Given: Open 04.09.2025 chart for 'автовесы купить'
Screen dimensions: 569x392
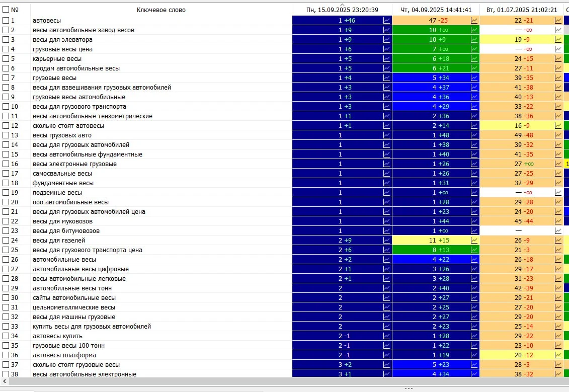Looking at the screenshot, I should pos(474,336).
